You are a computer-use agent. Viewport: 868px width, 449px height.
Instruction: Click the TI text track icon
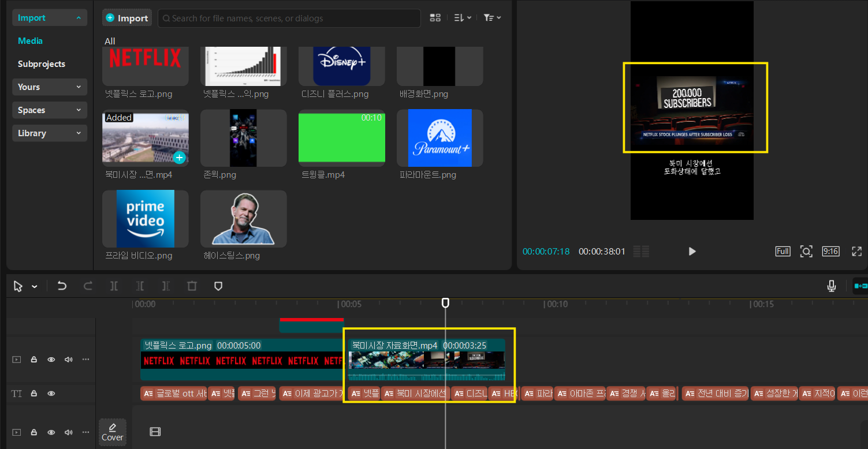click(17, 394)
